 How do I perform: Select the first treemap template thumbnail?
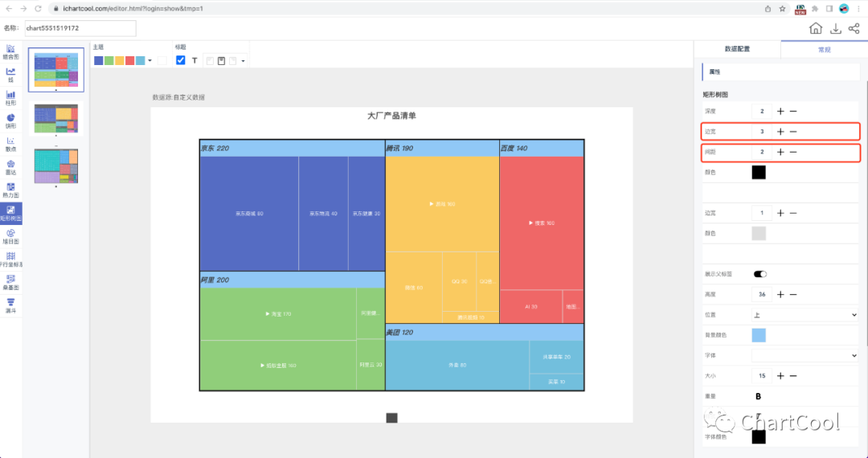pos(56,70)
